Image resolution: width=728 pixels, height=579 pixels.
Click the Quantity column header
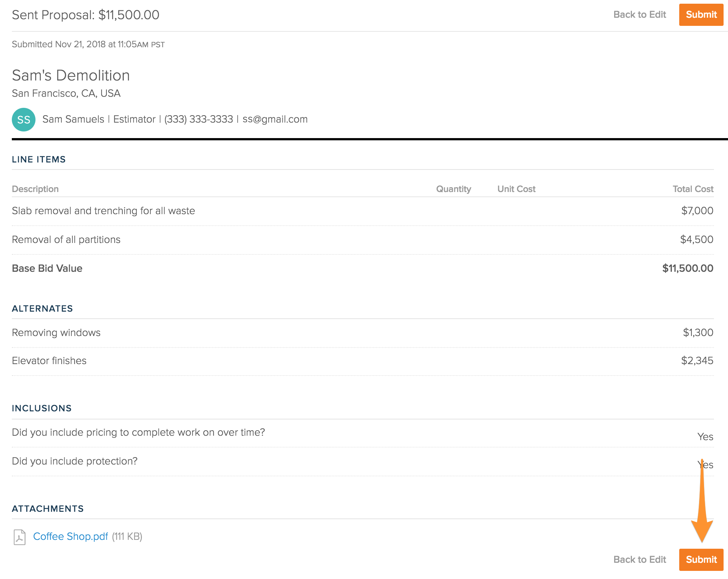coord(453,189)
